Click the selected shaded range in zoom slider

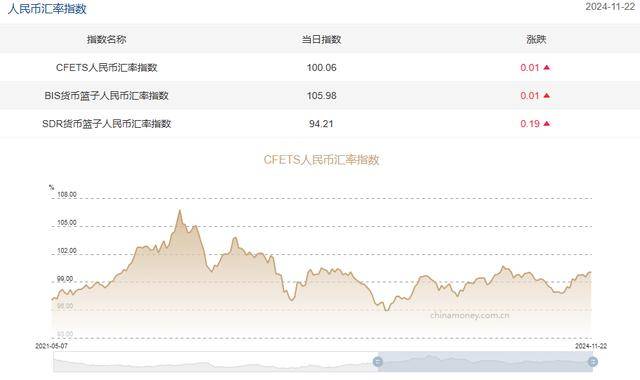[485, 362]
